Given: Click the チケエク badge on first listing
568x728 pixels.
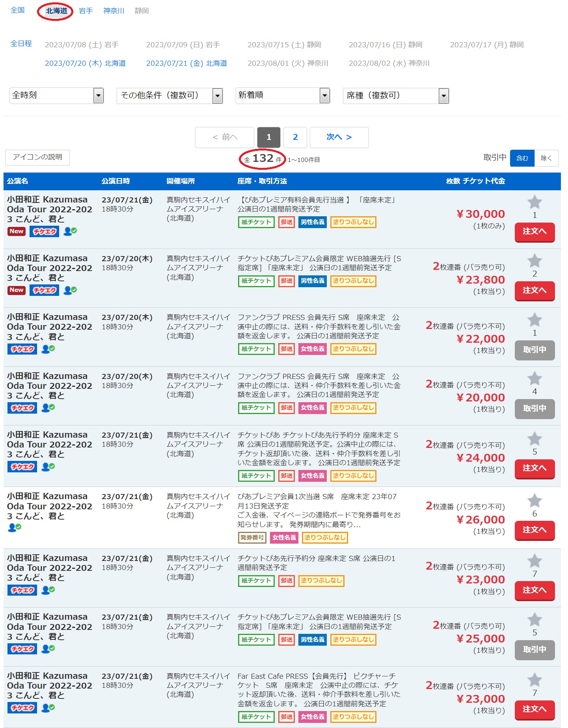Looking at the screenshot, I should click(x=44, y=232).
